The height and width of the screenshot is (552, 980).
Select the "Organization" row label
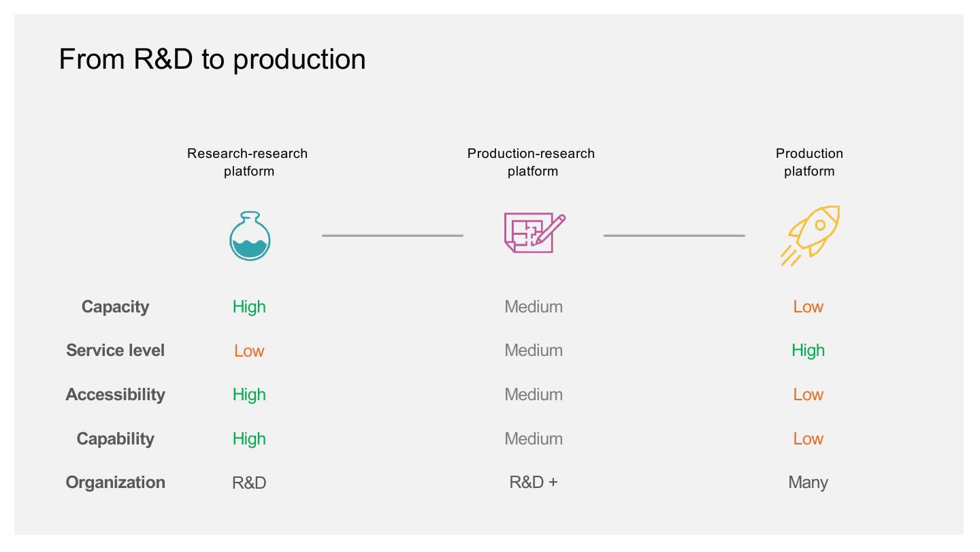click(x=115, y=483)
